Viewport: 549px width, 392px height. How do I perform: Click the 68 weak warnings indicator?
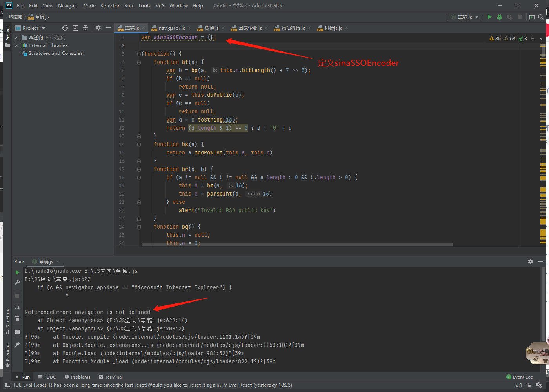tap(510, 38)
